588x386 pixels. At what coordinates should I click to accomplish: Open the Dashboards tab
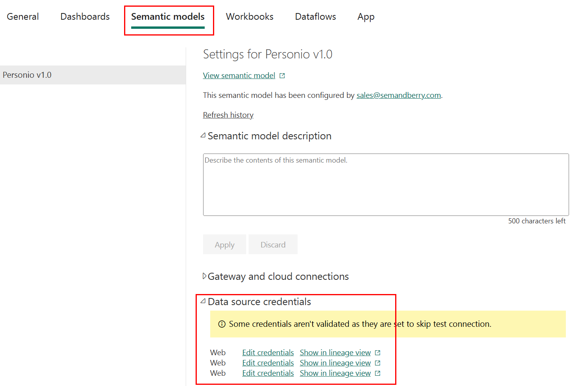pos(85,17)
